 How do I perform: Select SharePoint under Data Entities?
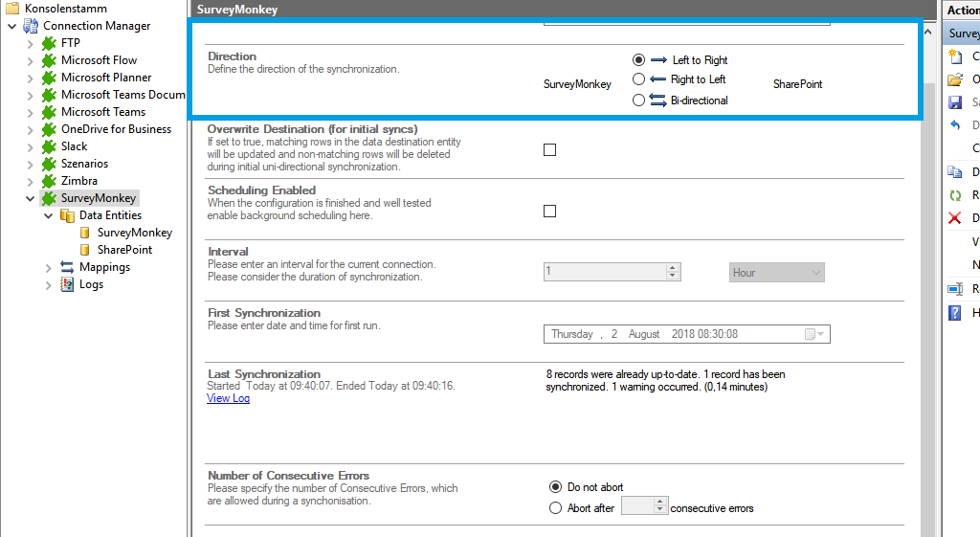point(124,250)
